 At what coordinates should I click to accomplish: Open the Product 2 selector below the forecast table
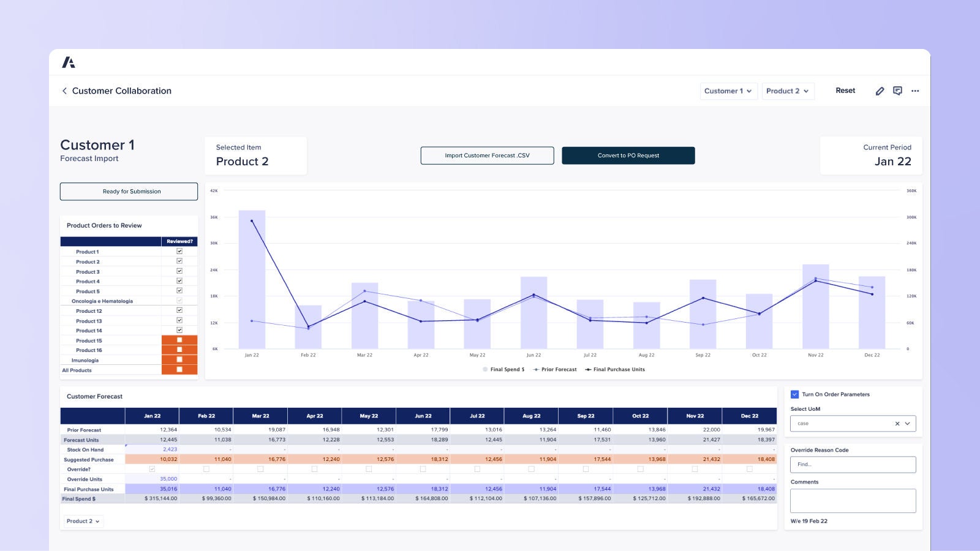(83, 521)
